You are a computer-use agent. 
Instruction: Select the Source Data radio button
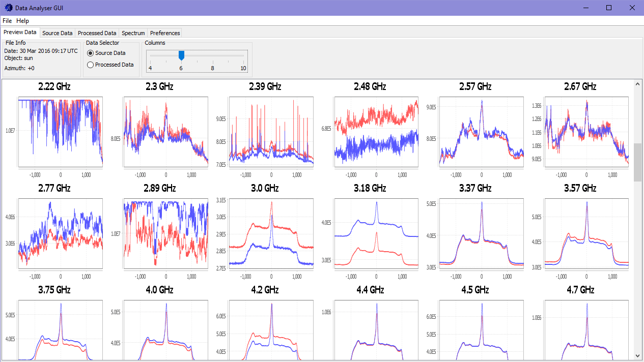coord(106,53)
